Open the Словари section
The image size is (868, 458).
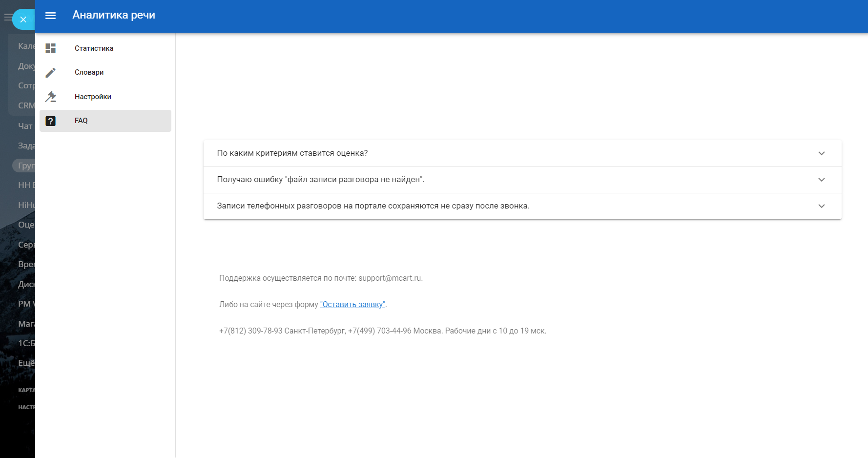pyautogui.click(x=105, y=72)
